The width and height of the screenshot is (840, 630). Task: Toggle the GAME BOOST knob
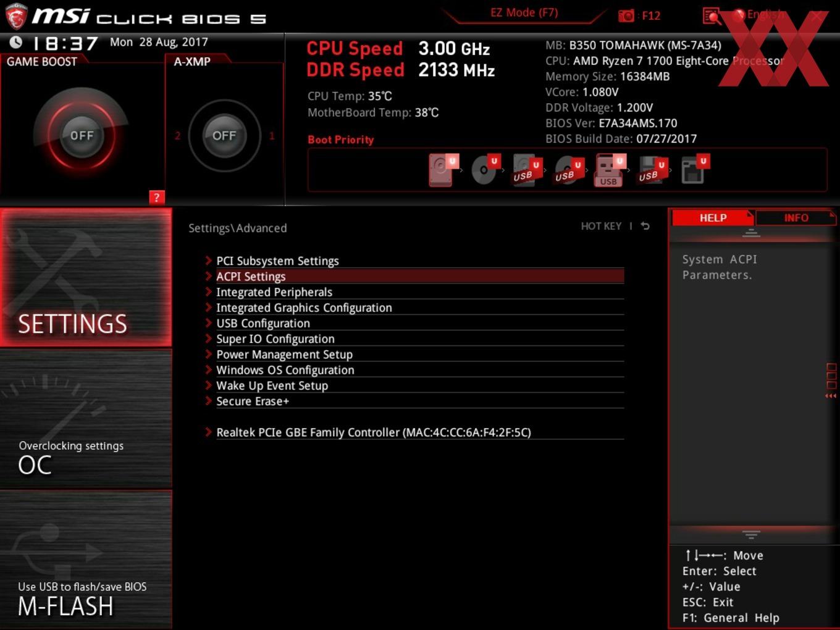coord(82,135)
